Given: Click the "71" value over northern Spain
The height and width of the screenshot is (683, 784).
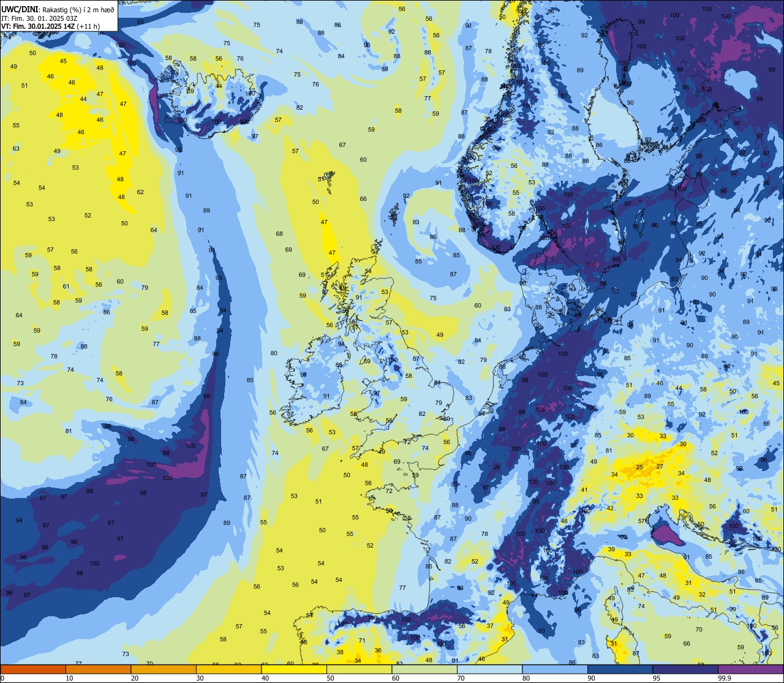Looking at the screenshot, I should [x=362, y=641].
